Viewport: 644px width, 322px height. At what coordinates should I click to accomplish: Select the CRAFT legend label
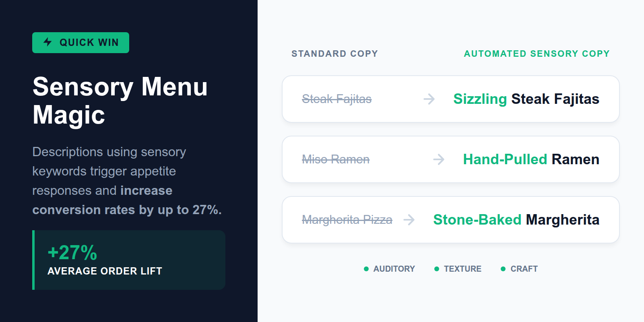click(524, 269)
